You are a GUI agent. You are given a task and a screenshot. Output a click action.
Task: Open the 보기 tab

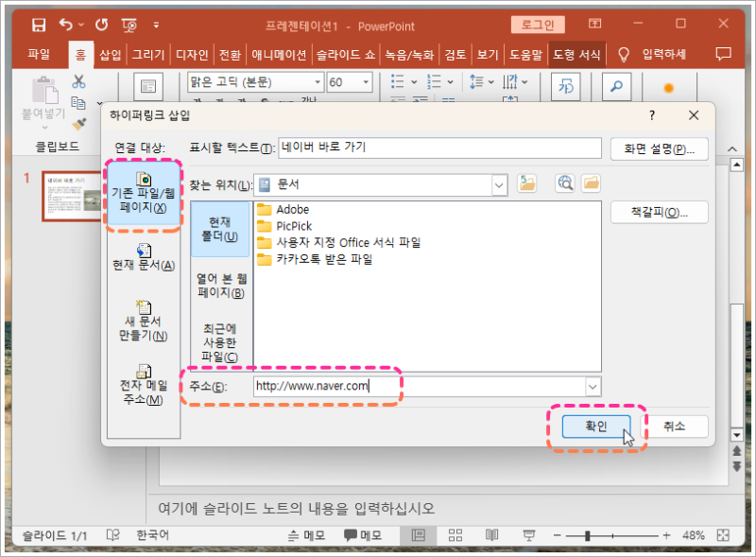[488, 55]
